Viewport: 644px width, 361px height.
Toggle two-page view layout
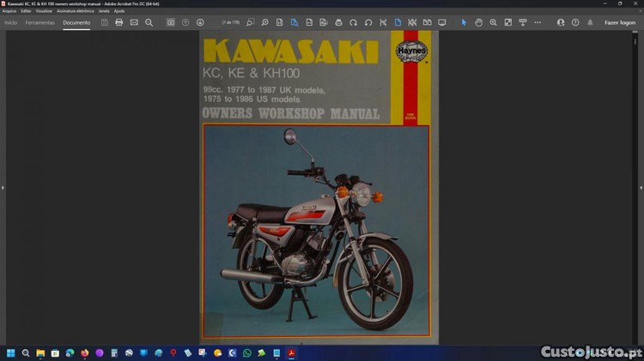coord(427,22)
